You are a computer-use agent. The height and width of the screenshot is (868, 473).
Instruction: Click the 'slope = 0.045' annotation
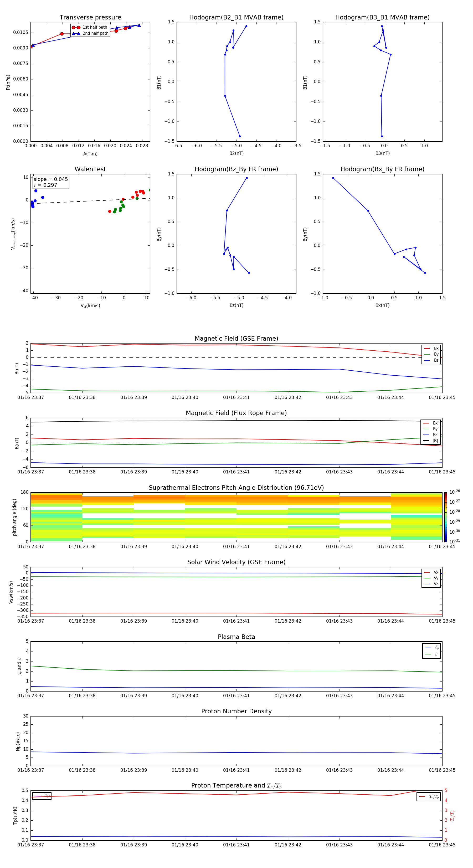[51, 179]
